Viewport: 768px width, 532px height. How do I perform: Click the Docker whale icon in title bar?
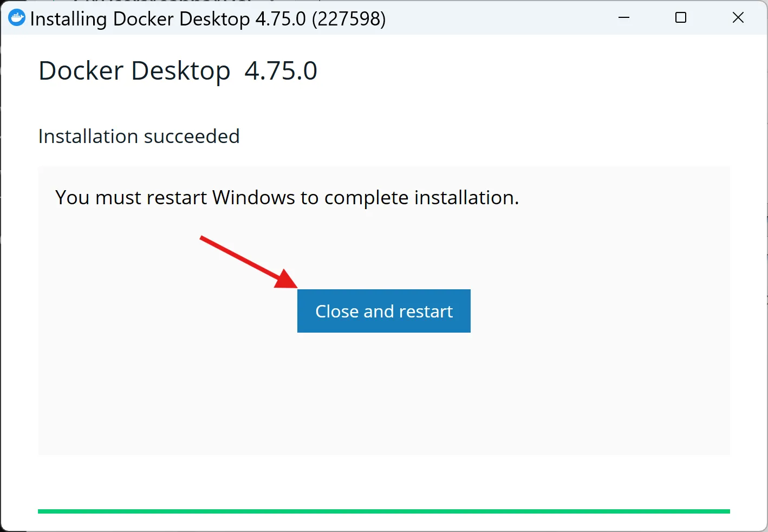coord(17,18)
